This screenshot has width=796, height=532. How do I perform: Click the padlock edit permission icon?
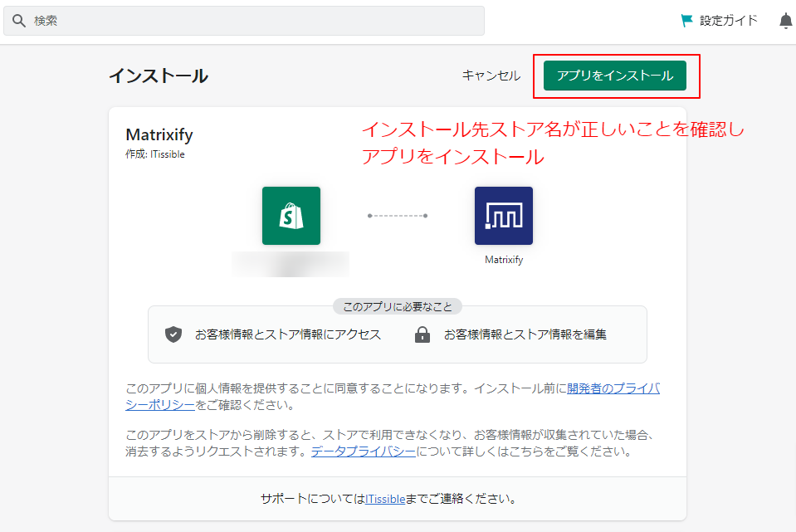point(422,334)
